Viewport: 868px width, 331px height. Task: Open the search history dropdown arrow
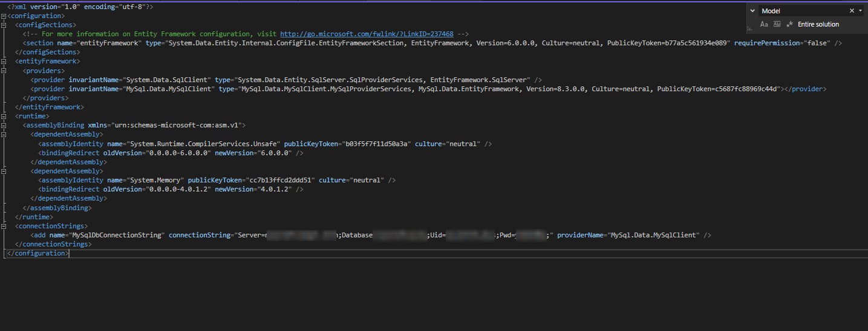coord(860,11)
